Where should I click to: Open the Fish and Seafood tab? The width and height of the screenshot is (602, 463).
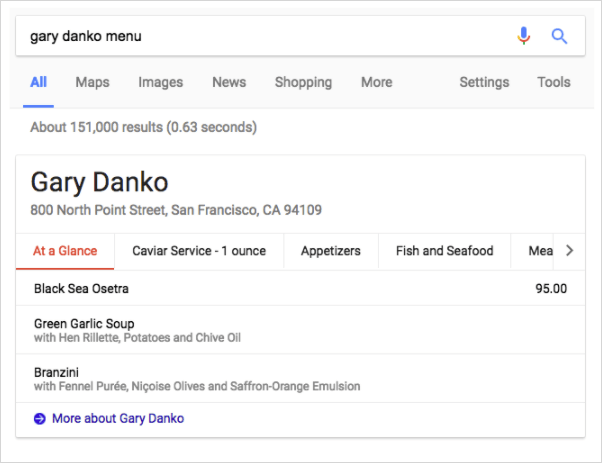pos(445,251)
